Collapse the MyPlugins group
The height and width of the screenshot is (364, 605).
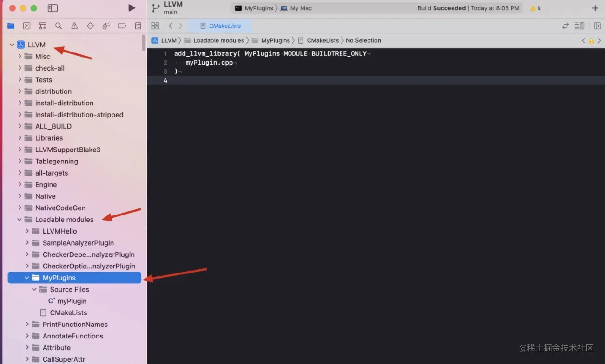tap(26, 277)
